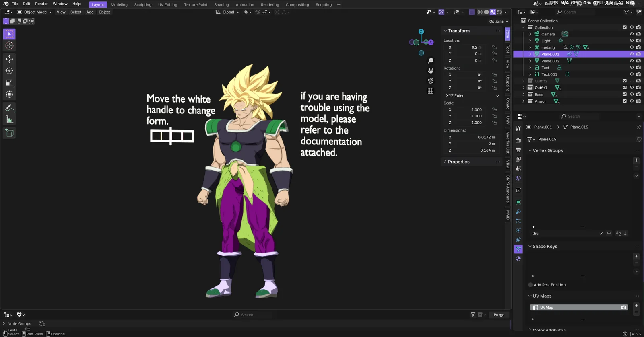This screenshot has height=337, width=644.
Task: Switch to the Sculpting workspace tab
Action: [143, 5]
